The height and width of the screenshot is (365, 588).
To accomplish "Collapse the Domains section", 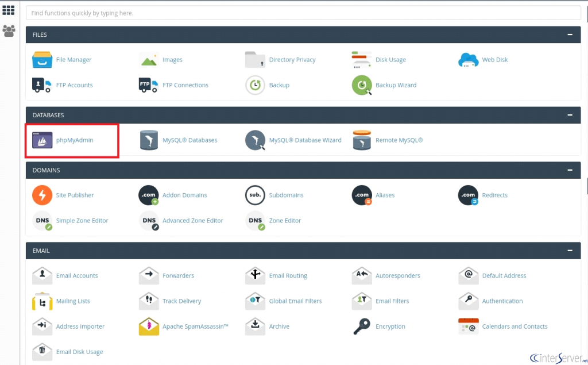I will (x=570, y=170).
